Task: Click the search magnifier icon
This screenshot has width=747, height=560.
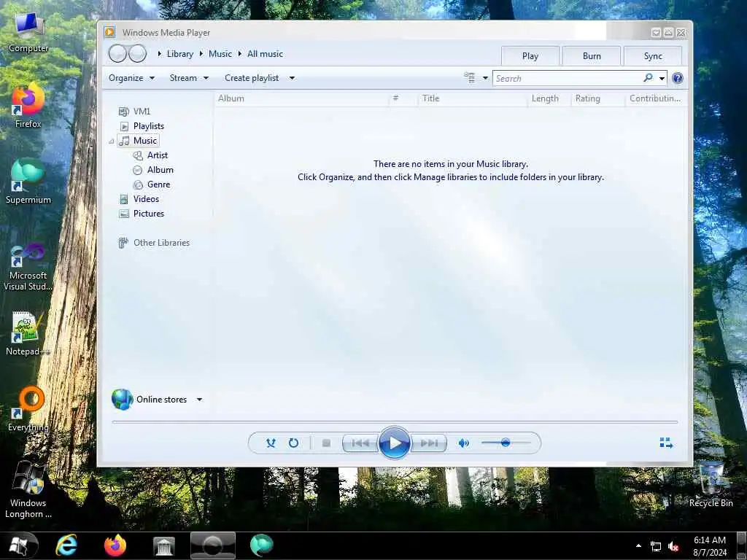Action: [x=648, y=77]
